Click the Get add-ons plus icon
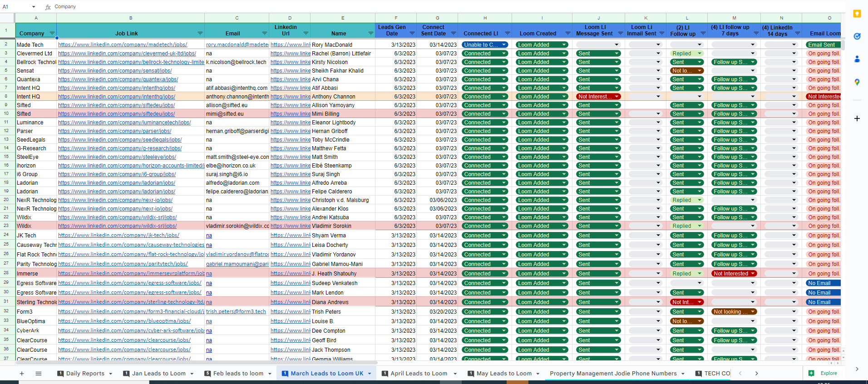Viewport: 868px width, 384px height. 857,118
